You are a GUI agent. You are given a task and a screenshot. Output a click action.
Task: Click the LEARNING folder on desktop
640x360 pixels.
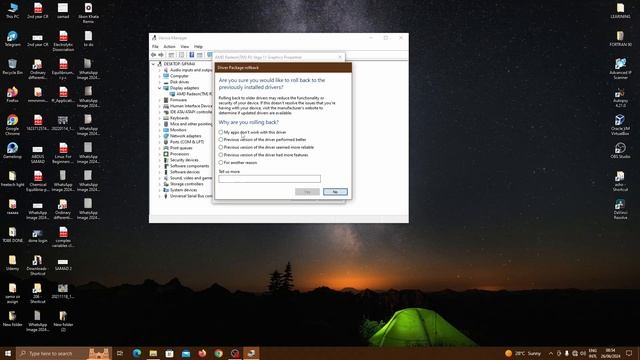point(620,11)
